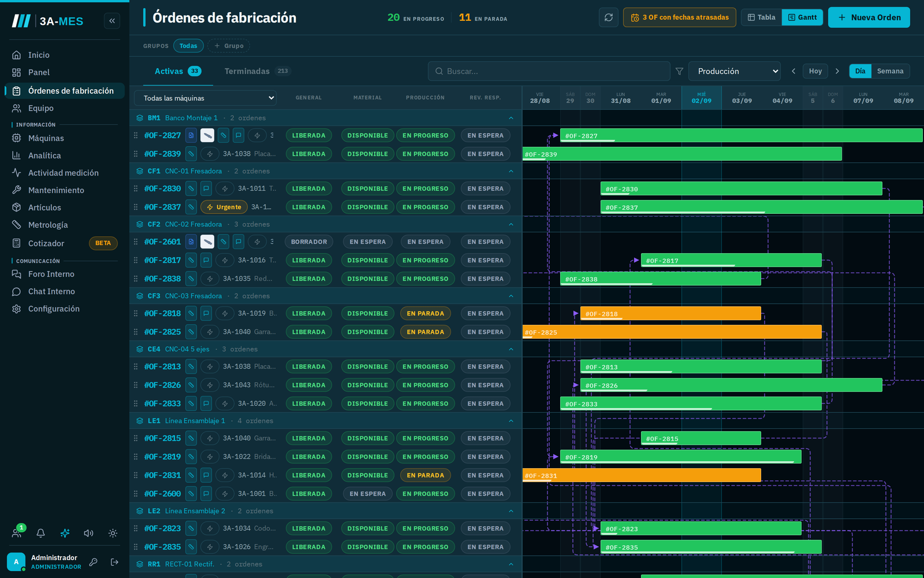Click '3 OF con fechas atrasadas' warning
The image size is (924, 578).
coord(680,17)
